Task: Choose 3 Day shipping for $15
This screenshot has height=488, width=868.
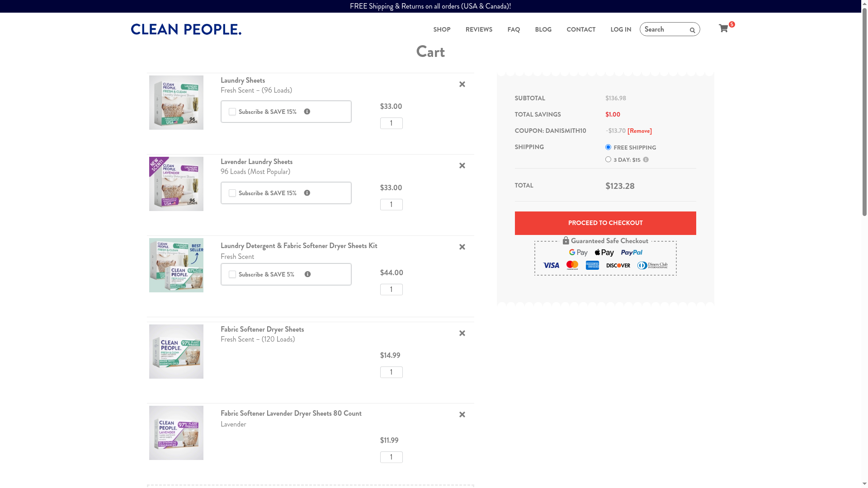Action: click(608, 160)
